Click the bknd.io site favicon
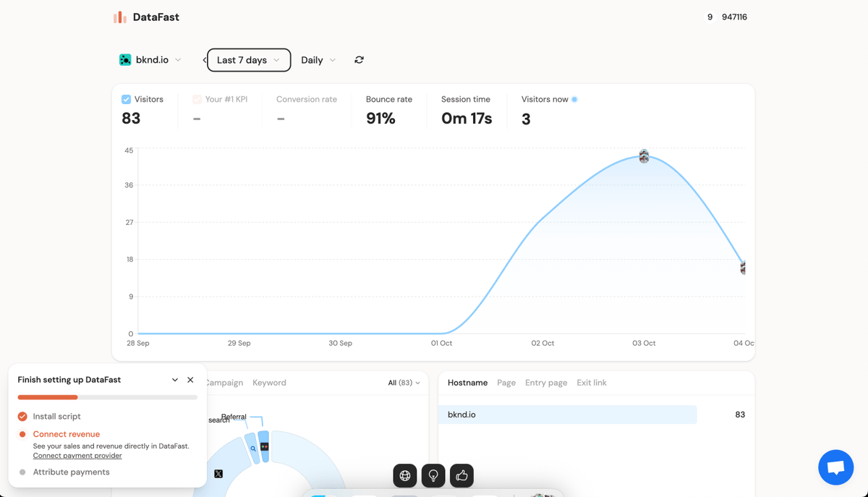Screen dimensions: 868x497 click(125, 60)
